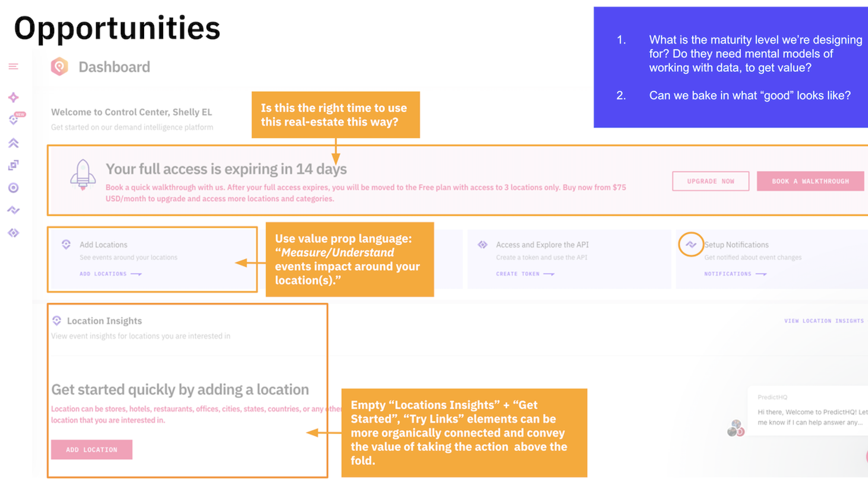Click the pin icon on Add Locations card
The height and width of the screenshot is (488, 868).
click(66, 245)
